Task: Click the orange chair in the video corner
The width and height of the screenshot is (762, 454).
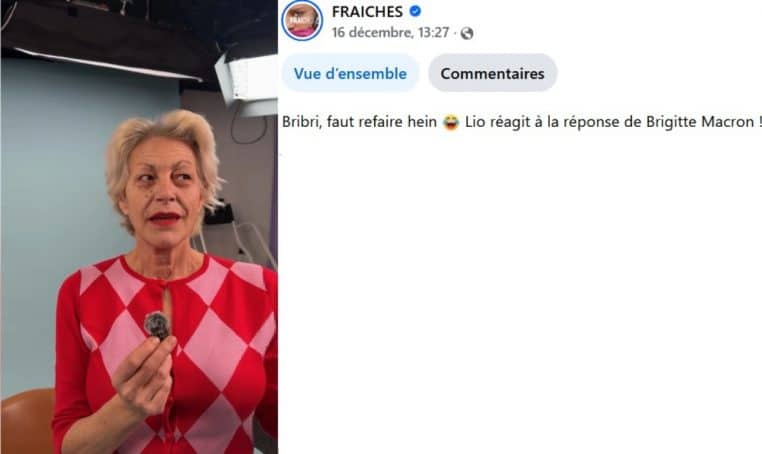Action: tap(27, 421)
